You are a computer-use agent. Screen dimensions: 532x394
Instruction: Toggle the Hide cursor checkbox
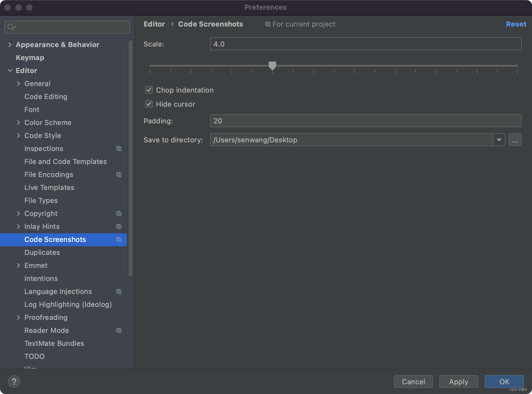coord(149,104)
